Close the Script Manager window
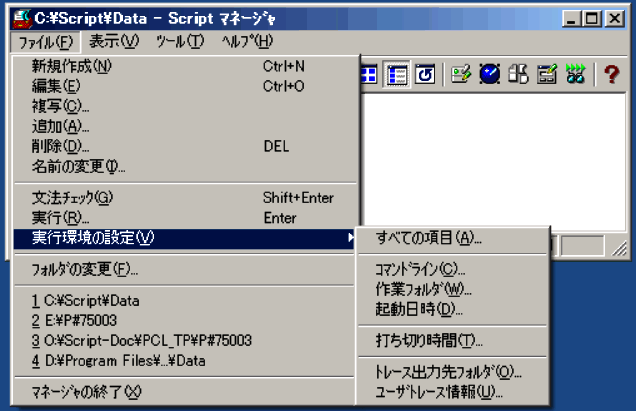Image resolution: width=636 pixels, height=411 pixels. (615, 19)
